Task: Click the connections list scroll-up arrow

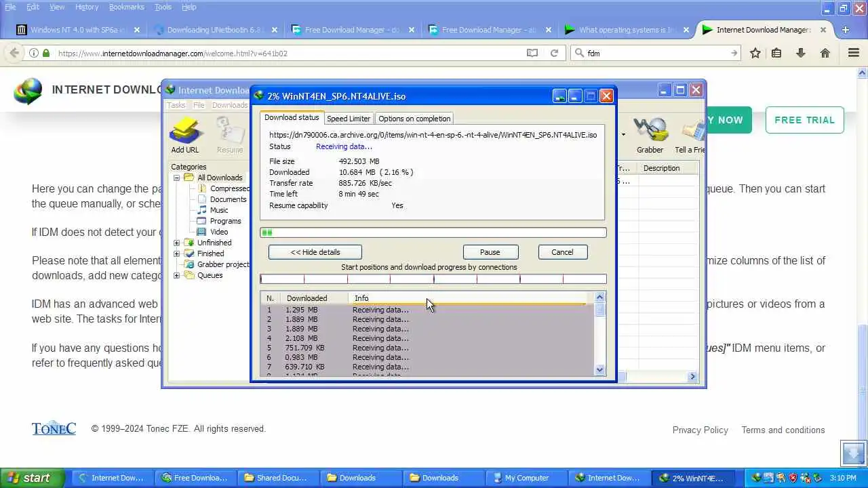Action: (599, 297)
